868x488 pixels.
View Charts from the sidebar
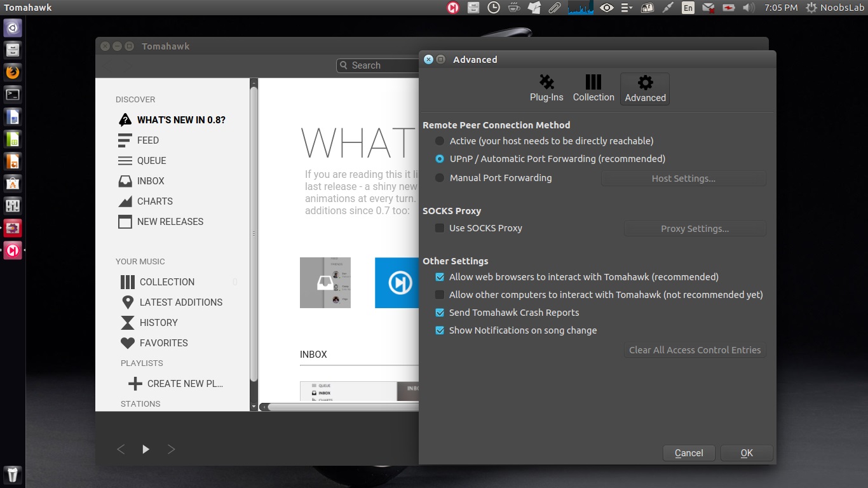coord(146,201)
